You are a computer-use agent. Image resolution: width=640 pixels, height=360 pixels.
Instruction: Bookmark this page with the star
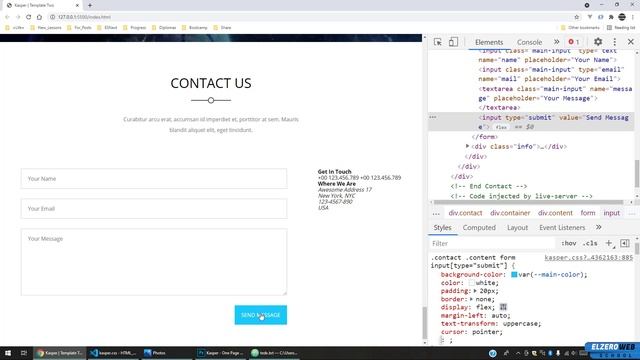pyautogui.click(x=577, y=17)
